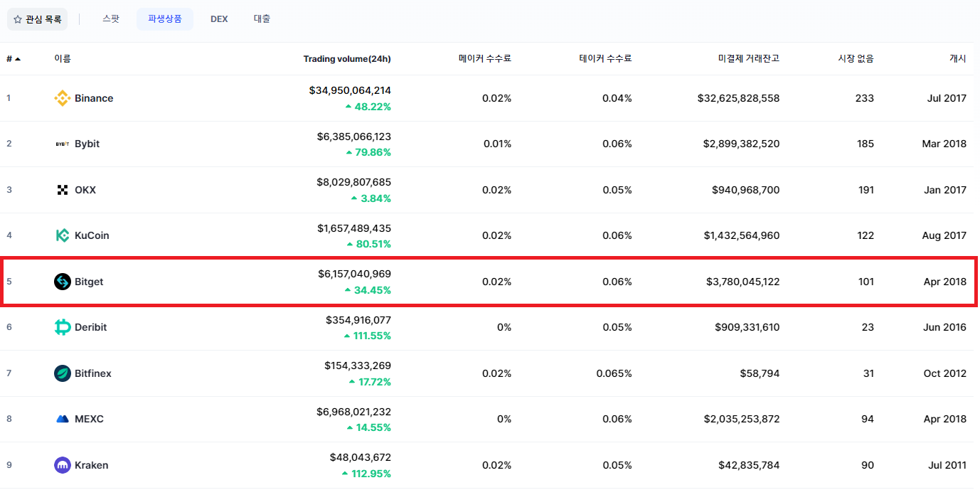
Task: Click Bitfinex launch date Oct 2012
Action: click(945, 373)
